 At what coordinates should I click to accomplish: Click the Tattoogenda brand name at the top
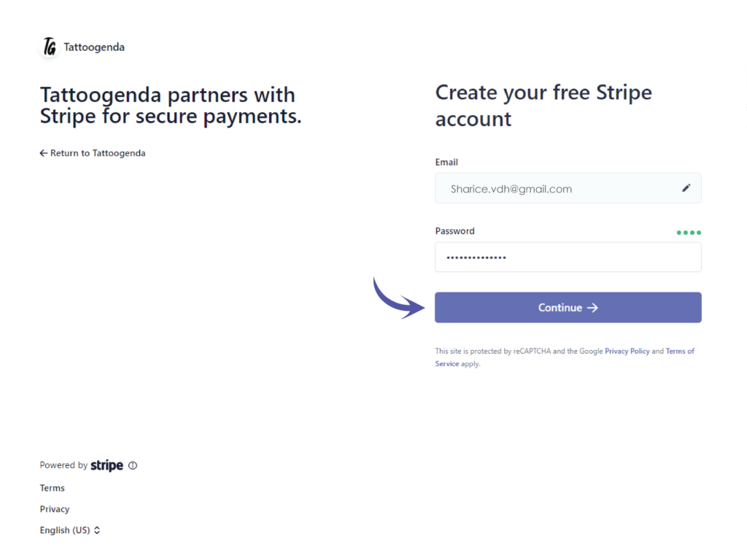94,47
